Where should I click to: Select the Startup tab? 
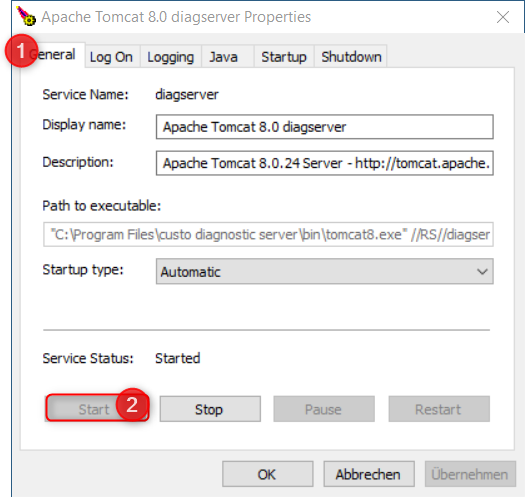[x=284, y=57]
